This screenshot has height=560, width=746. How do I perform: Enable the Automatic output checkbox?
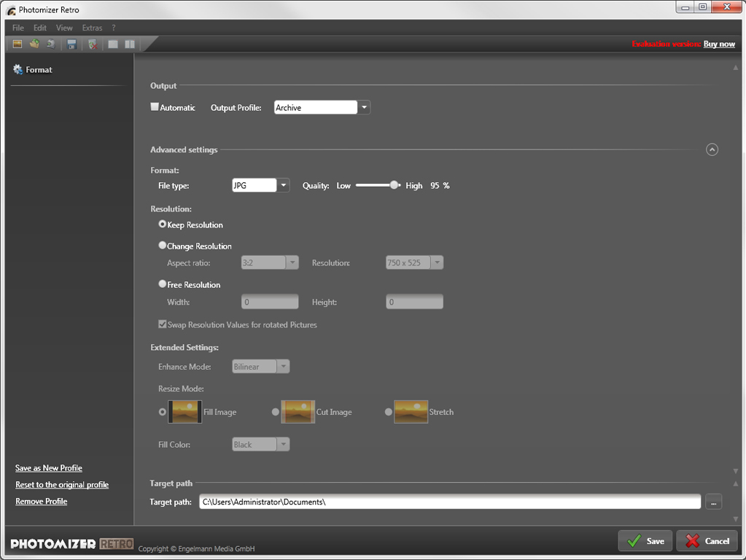[155, 107]
